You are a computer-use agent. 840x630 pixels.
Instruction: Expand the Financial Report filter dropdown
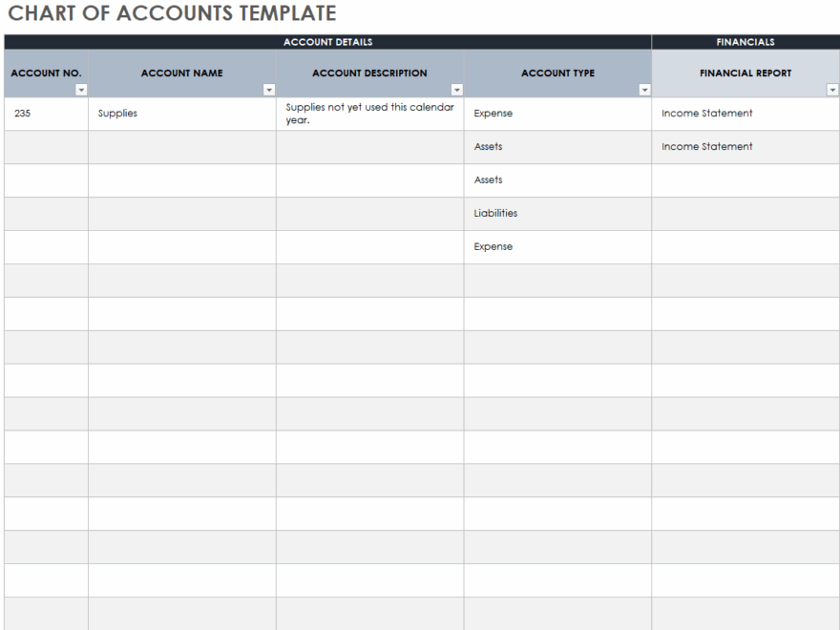pos(832,91)
